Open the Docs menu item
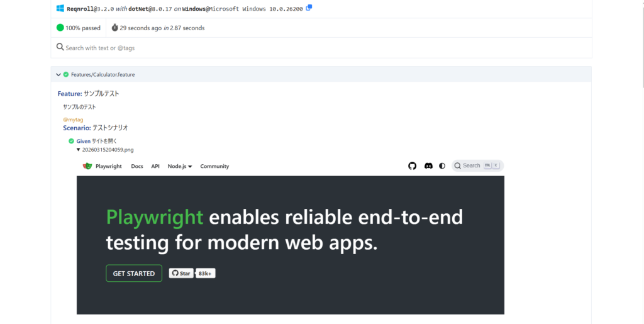Image resolution: width=644 pixels, height=324 pixels. tap(137, 166)
